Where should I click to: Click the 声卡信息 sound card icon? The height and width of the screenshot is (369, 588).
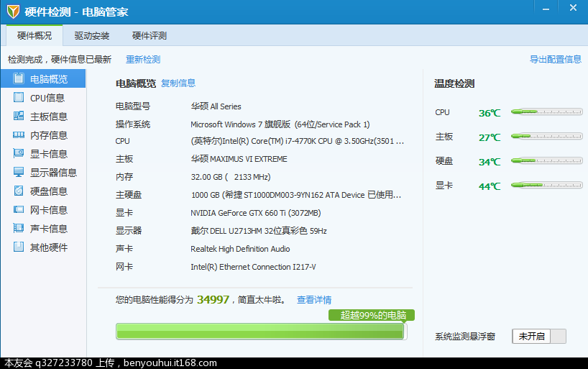pos(19,228)
